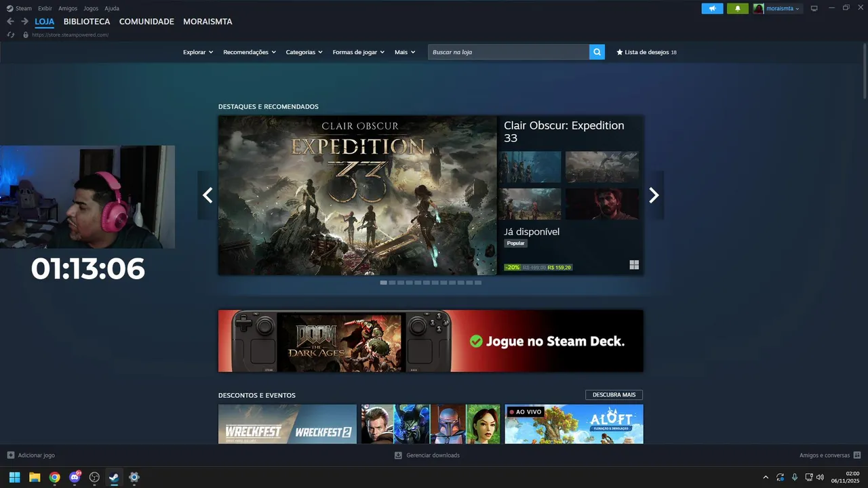
Task: Expand the Recomendações dropdown
Action: tap(250, 52)
